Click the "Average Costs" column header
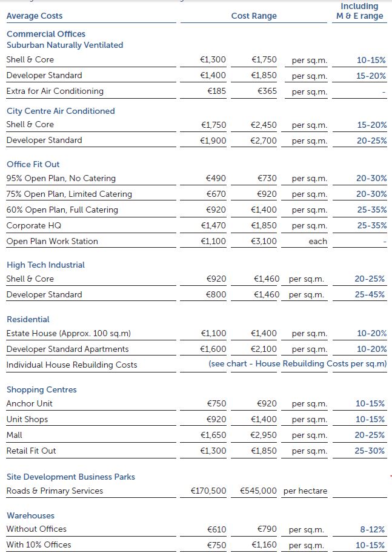392x556 pixels. click(x=35, y=16)
